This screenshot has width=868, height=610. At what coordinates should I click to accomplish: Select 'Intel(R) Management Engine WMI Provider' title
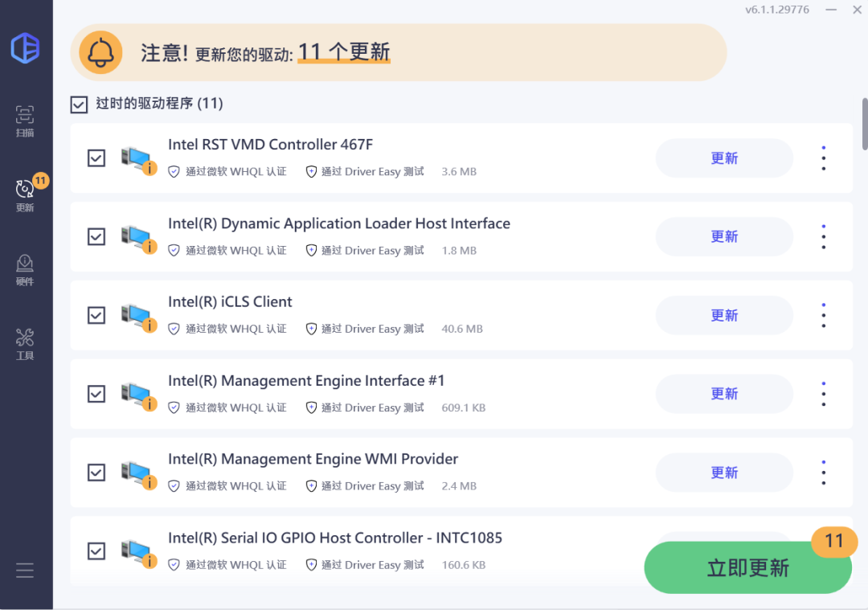pyautogui.click(x=313, y=459)
